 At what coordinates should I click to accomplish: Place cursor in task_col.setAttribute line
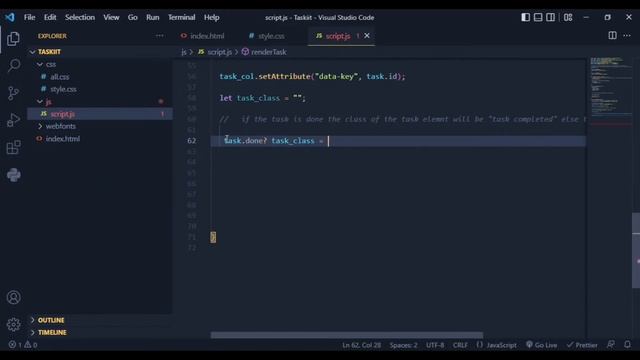(x=312, y=76)
